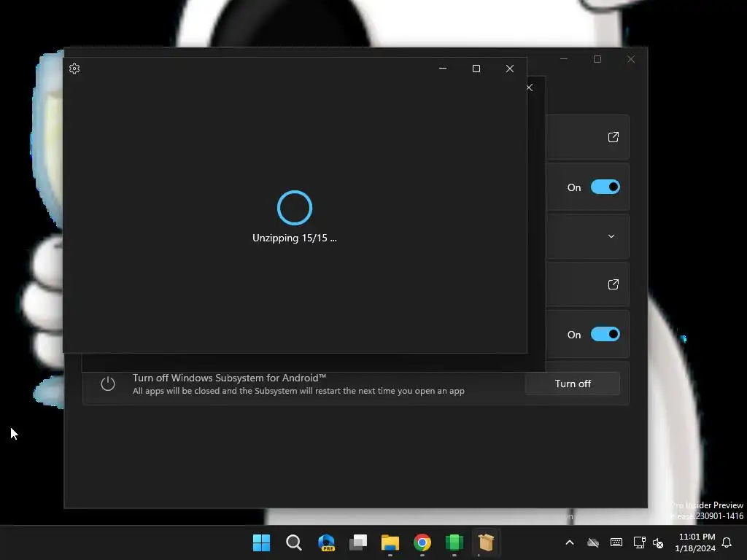Viewport: 747px width, 560px height.
Task: Maximize the Unzipping progress window
Action: click(476, 69)
